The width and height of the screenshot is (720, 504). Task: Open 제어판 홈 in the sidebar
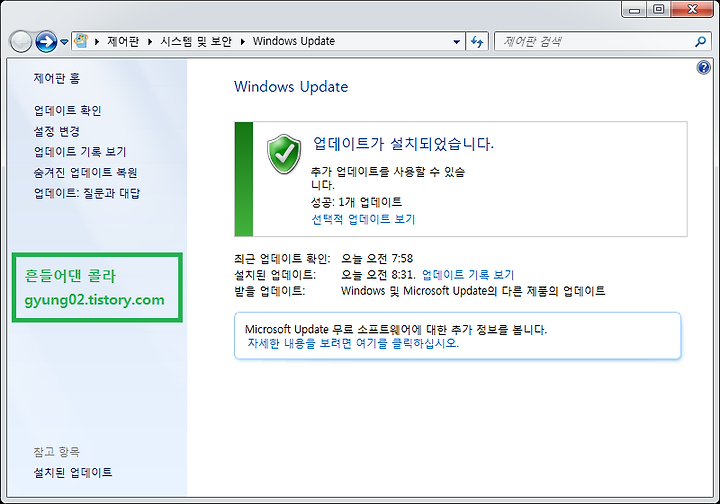tap(56, 78)
